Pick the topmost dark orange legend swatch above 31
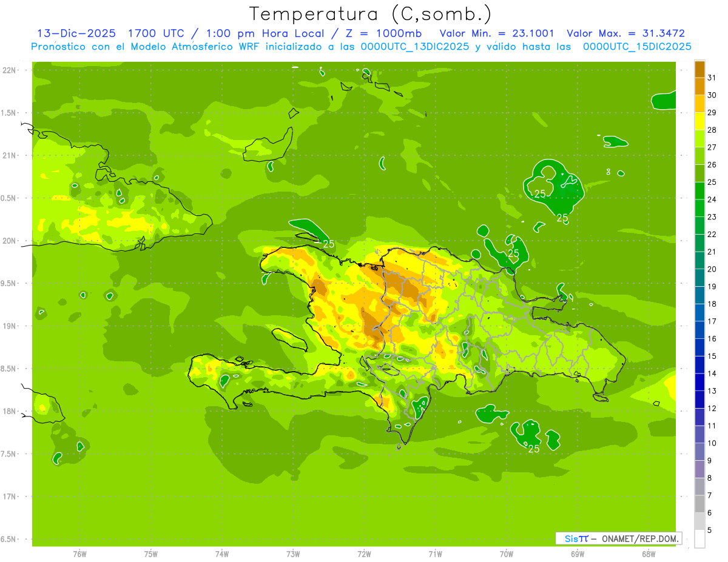The height and width of the screenshot is (562, 728). [699, 69]
